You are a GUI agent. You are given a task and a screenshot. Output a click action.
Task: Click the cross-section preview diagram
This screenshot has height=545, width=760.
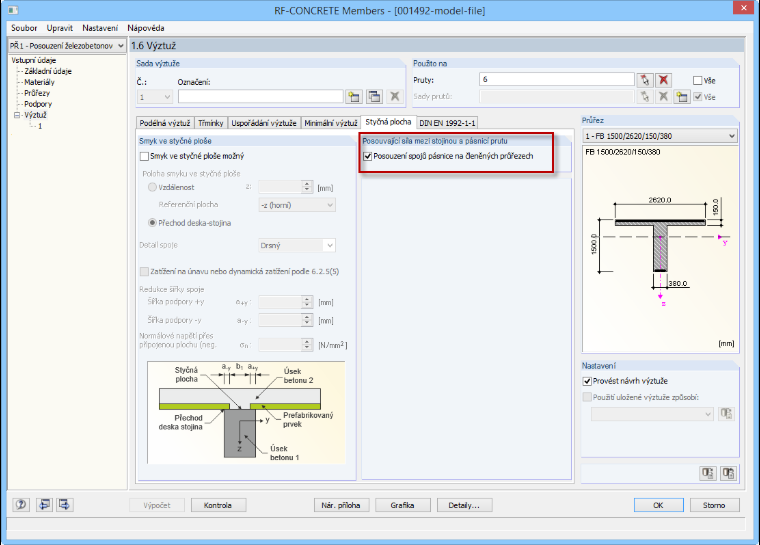point(660,249)
